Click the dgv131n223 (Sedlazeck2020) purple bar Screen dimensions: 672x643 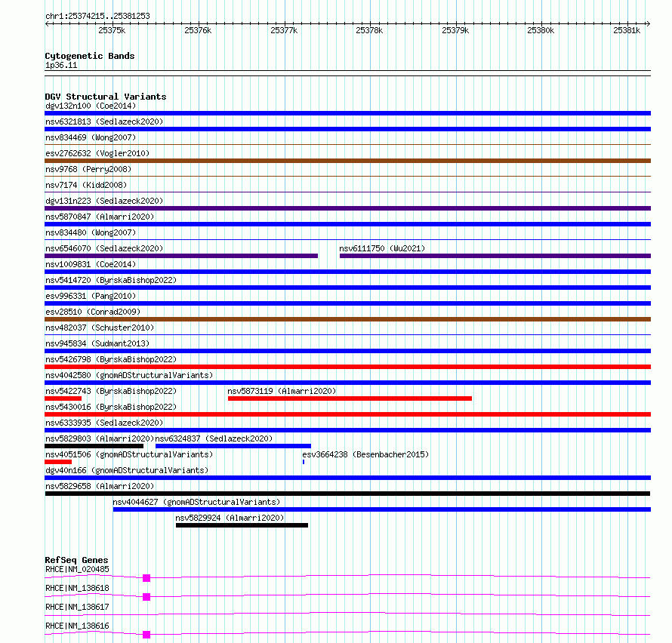tap(347, 208)
